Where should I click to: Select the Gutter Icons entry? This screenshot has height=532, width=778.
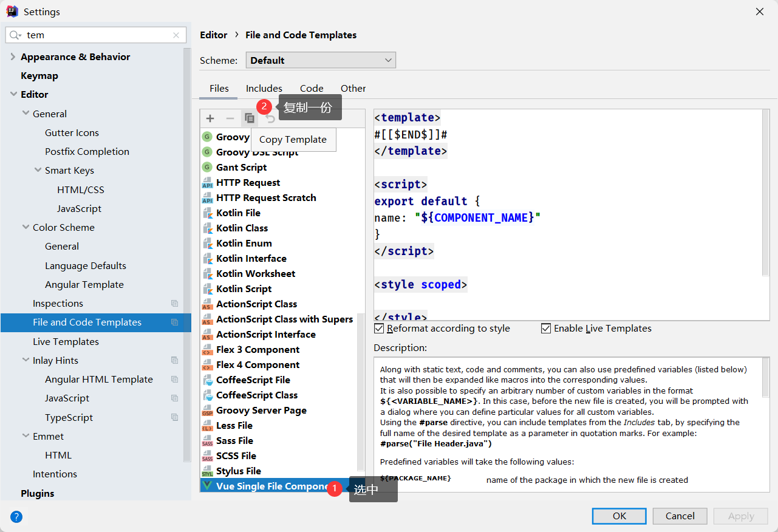(x=72, y=132)
